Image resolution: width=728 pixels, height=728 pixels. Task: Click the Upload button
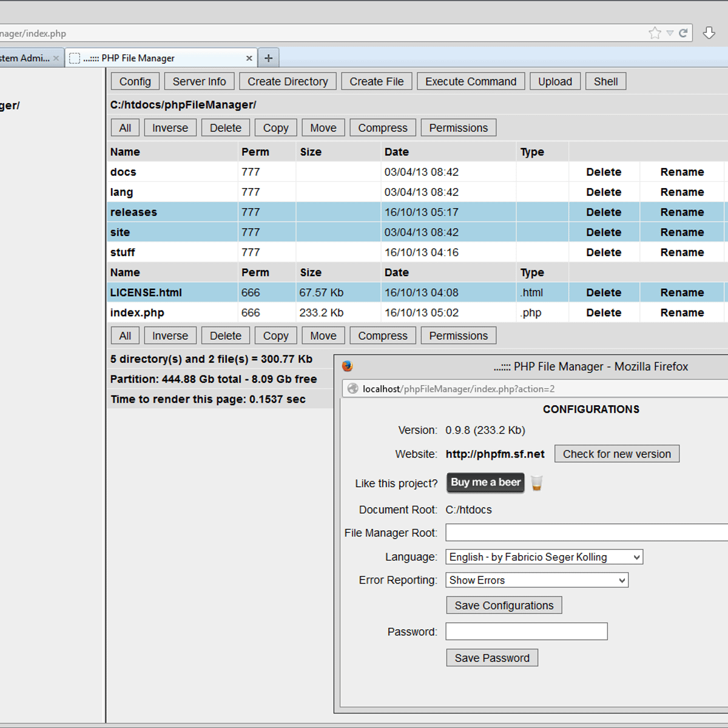[x=555, y=81]
